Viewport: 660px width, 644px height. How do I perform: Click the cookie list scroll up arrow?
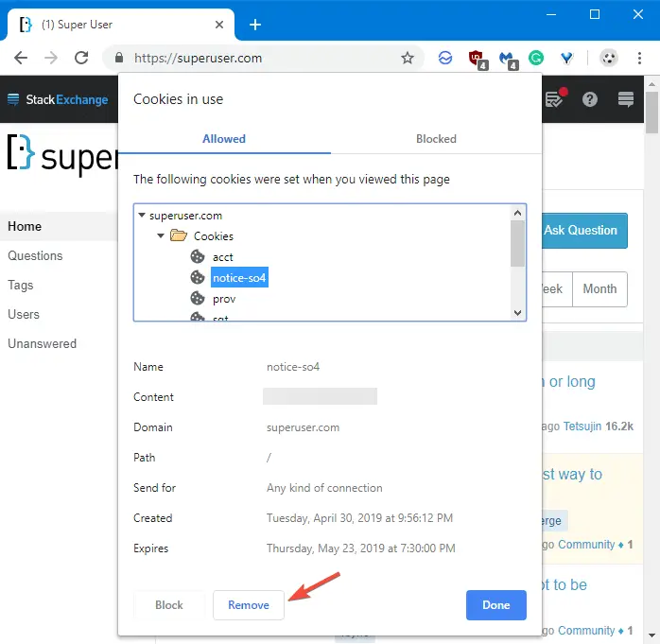(517, 213)
